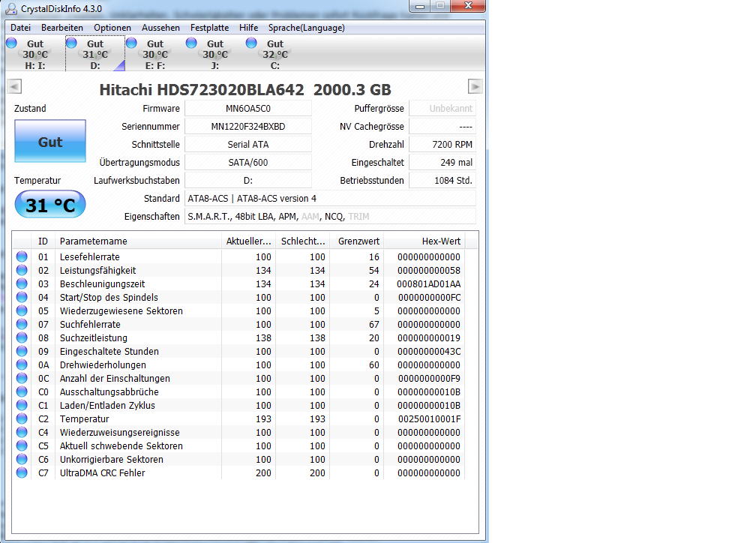Screen dimensions: 756x543
Task: Click status orb for Beschleunigungszeit row
Action: click(x=22, y=283)
